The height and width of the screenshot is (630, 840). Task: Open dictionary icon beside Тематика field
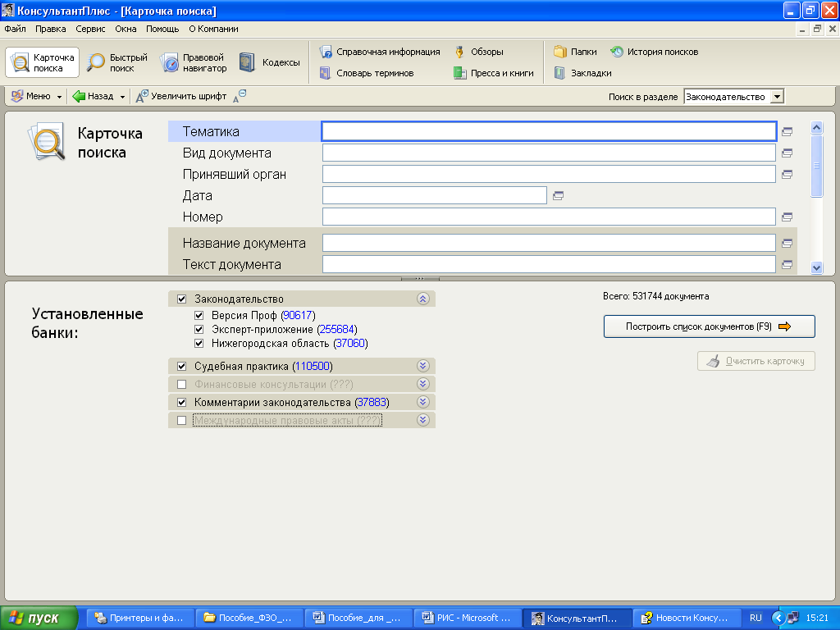pyautogui.click(x=787, y=131)
